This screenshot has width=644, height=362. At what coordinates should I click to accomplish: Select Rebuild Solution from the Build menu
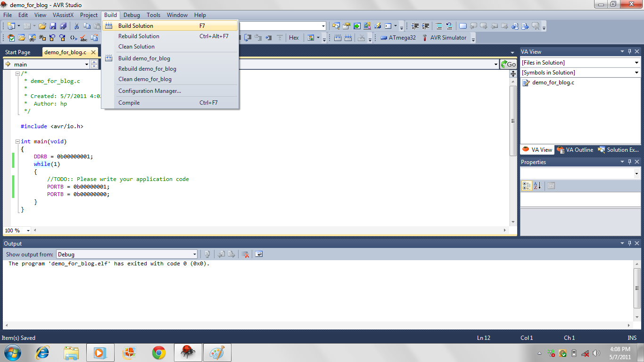click(139, 36)
